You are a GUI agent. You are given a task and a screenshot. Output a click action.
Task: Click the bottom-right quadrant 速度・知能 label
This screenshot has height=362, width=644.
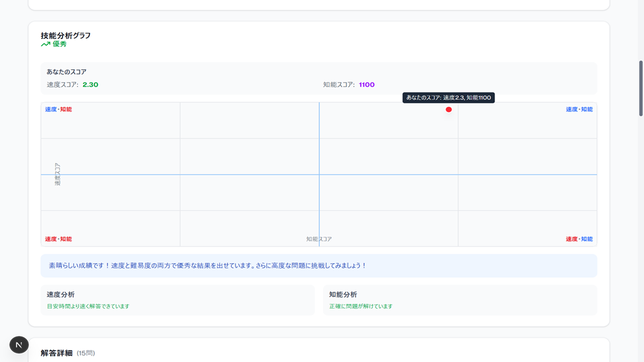[579, 239]
